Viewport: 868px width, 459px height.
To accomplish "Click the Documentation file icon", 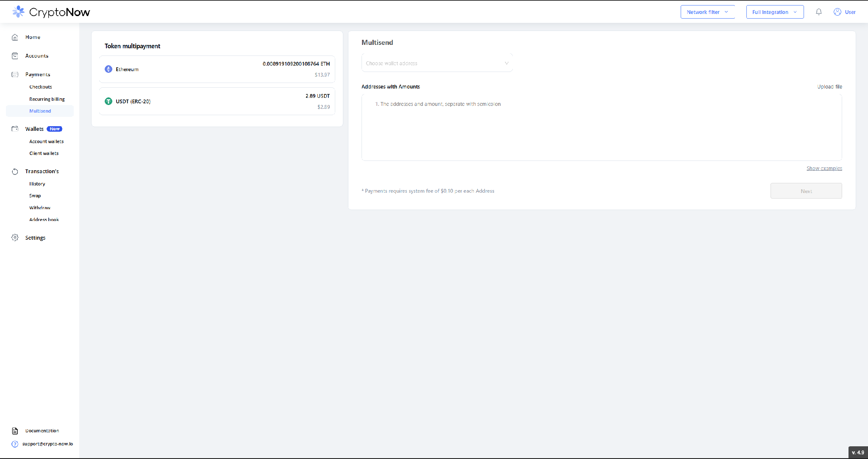I will coord(15,431).
